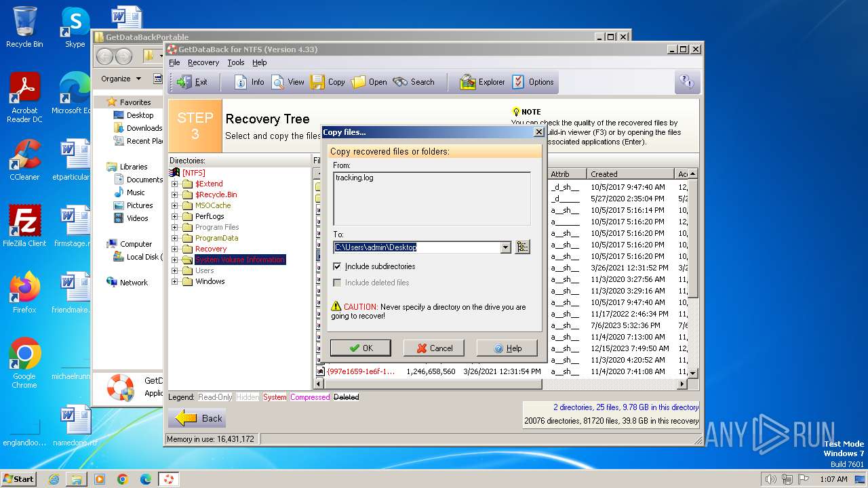
Task: Close the Copy files dialog
Action: (x=538, y=132)
